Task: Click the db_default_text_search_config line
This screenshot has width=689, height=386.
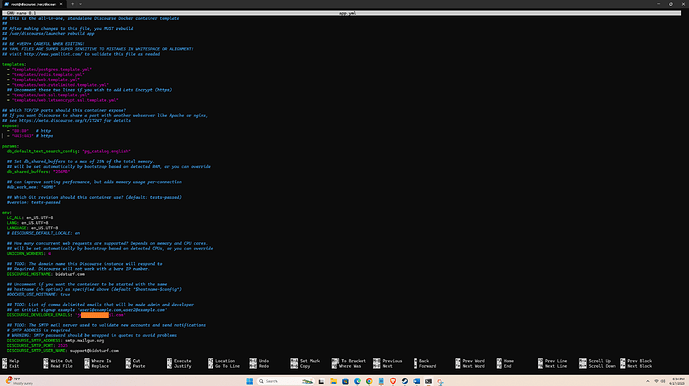Action: pyautogui.click(x=69, y=151)
